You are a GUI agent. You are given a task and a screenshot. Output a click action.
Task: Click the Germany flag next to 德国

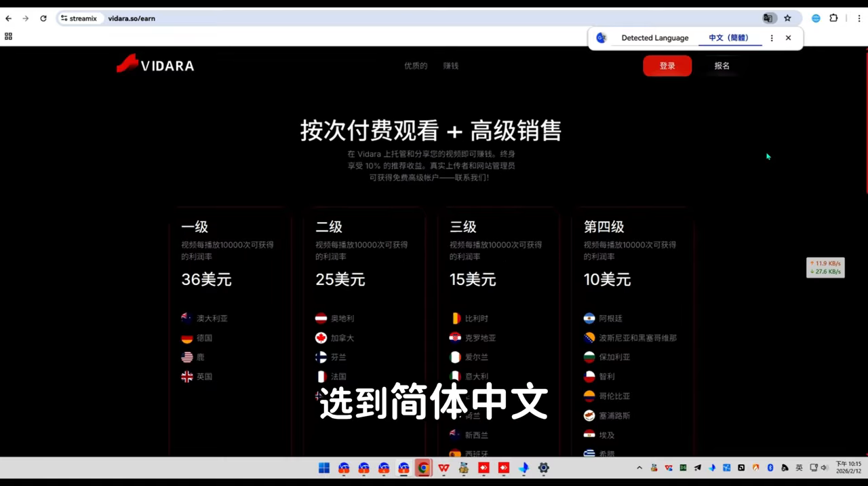click(x=187, y=337)
